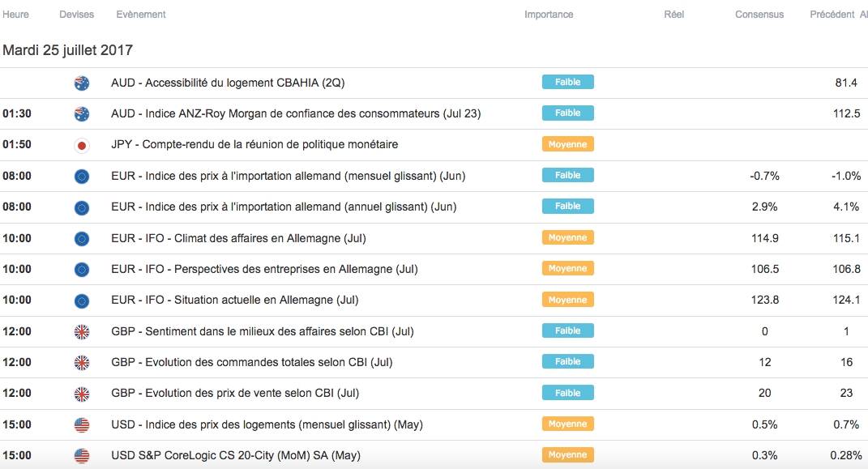Image resolution: width=868 pixels, height=469 pixels.
Task: Click the UK flag on CBI Sentiment row
Action: [x=81, y=331]
